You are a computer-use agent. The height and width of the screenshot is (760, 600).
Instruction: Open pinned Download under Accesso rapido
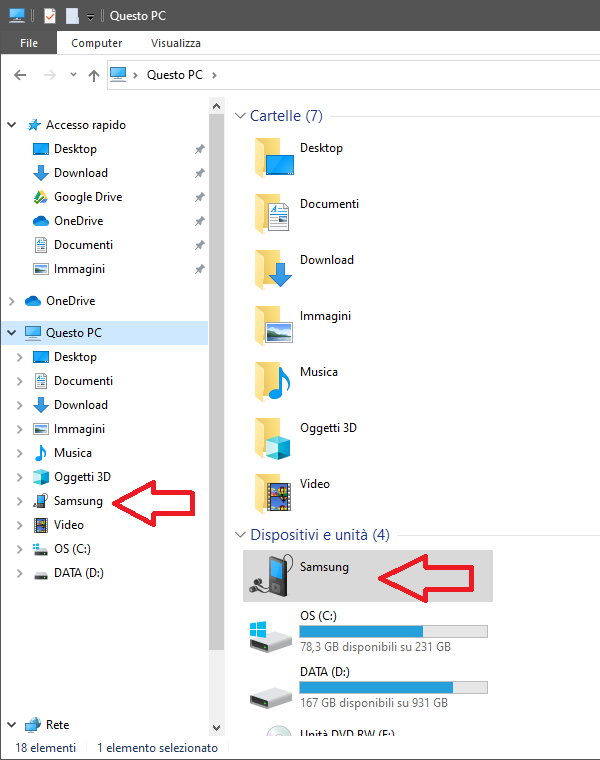click(81, 173)
